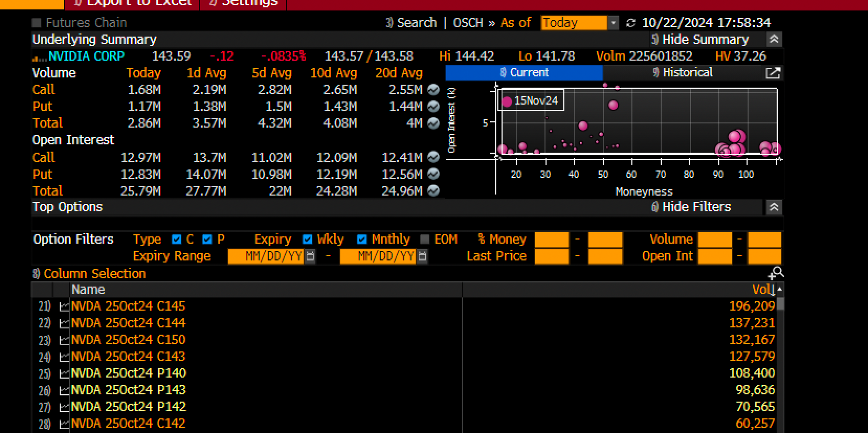The width and height of the screenshot is (868, 433).
Task: Open the search magnifier above the table
Action: (x=776, y=272)
